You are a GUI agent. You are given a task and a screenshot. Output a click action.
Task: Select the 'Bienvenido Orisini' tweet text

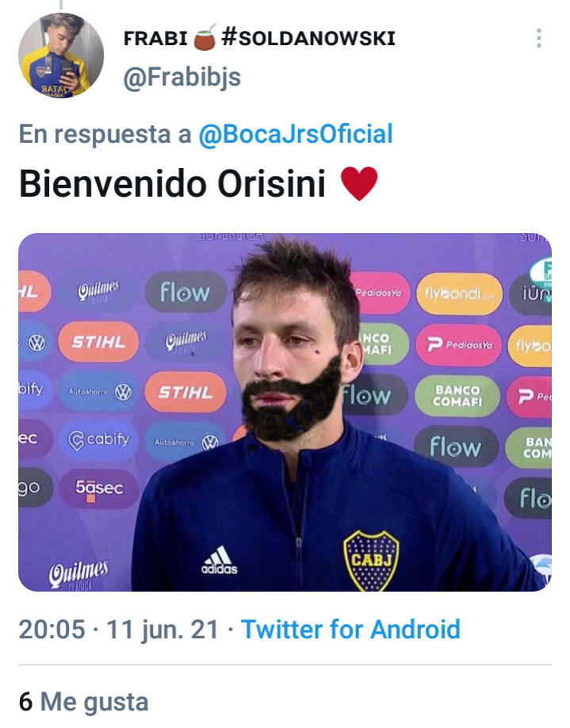[172, 184]
